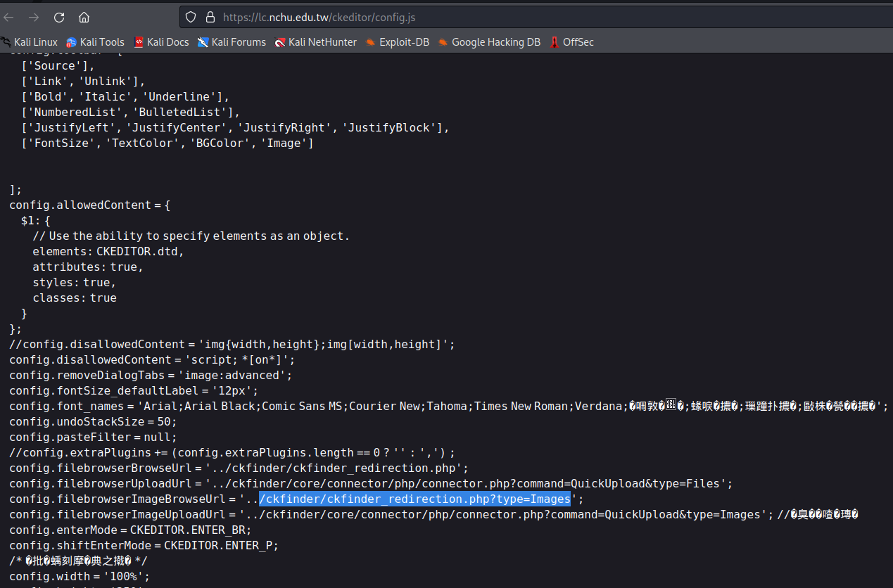Open the Kali Linux bookmark
893x588 pixels.
point(29,42)
